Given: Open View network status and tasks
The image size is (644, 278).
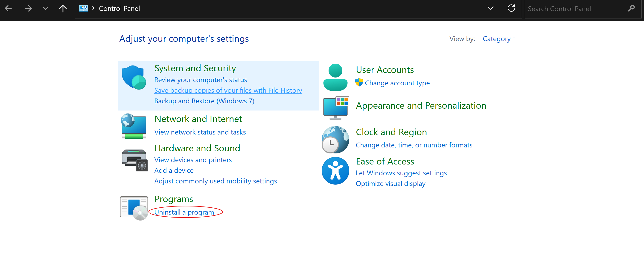Looking at the screenshot, I should tap(200, 132).
